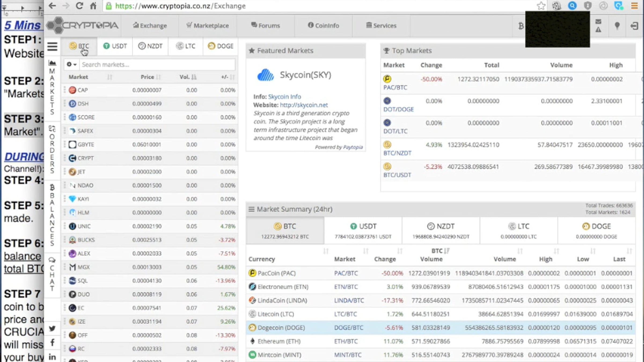Open the Skycoin Info link
This screenshot has height=362, width=644.
click(x=284, y=97)
